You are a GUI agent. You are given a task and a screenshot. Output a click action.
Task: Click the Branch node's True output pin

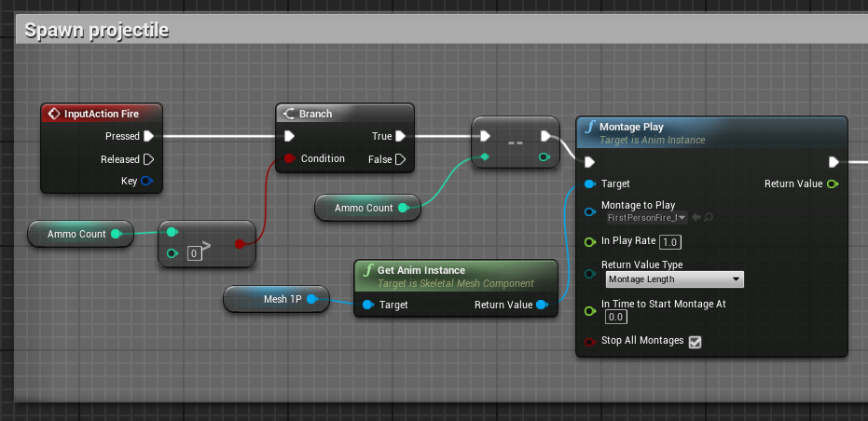click(x=400, y=136)
